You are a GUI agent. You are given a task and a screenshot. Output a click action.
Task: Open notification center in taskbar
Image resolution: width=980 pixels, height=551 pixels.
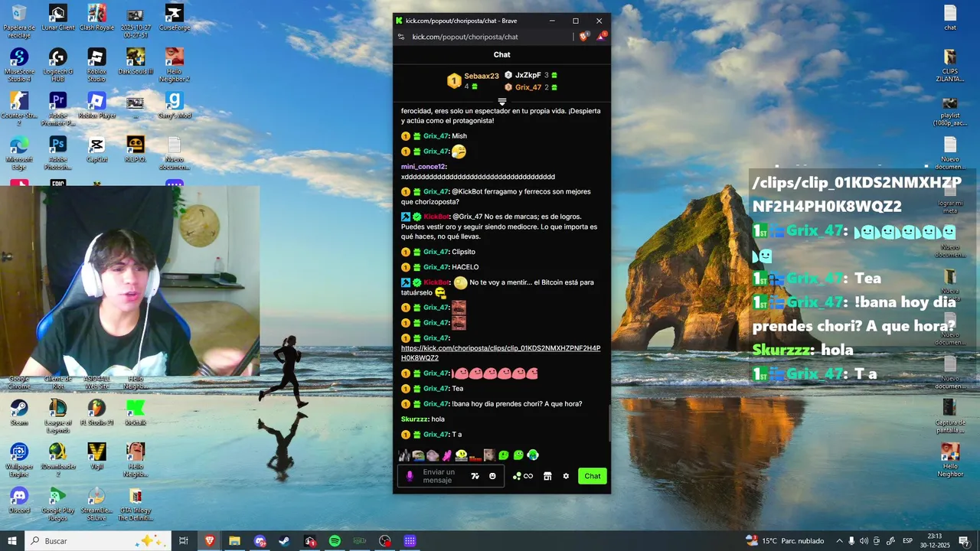(964, 541)
